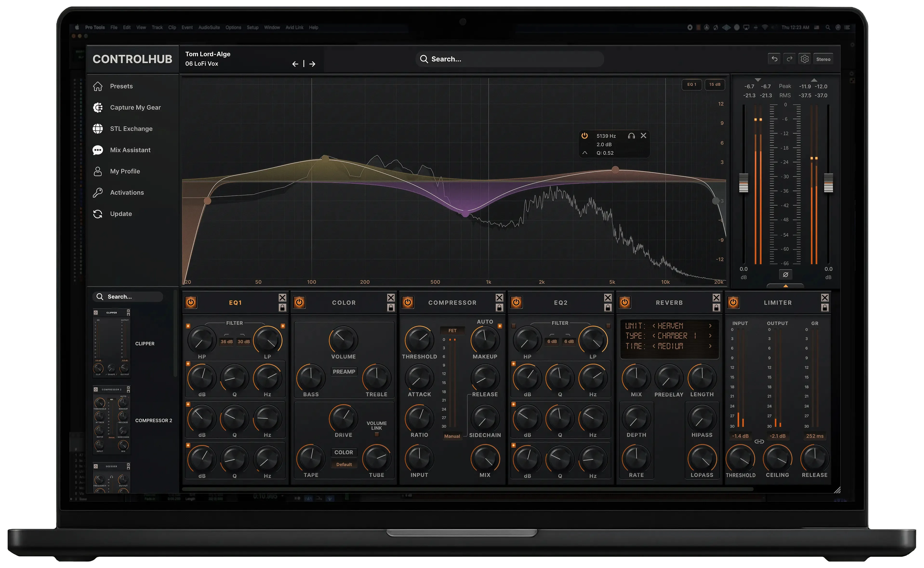This screenshot has width=924, height=568.
Task: Click the phase invert icon below meters
Action: click(786, 275)
